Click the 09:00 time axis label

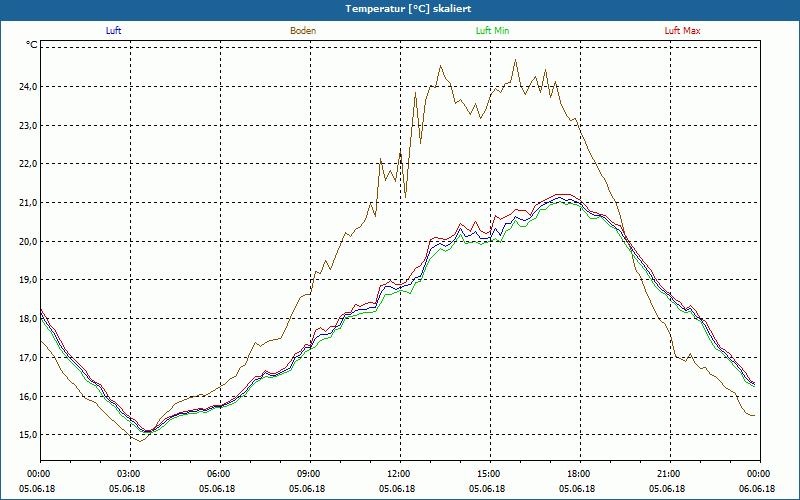tap(311, 474)
